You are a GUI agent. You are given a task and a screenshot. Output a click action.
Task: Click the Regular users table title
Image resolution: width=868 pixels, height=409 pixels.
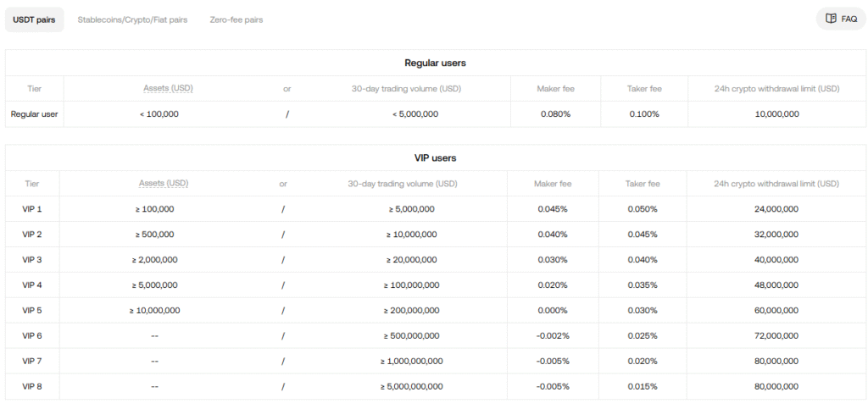point(434,63)
